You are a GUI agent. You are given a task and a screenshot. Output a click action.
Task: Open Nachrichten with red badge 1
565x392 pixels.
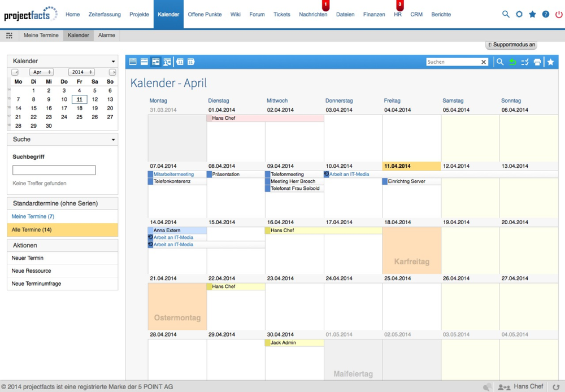pos(313,15)
